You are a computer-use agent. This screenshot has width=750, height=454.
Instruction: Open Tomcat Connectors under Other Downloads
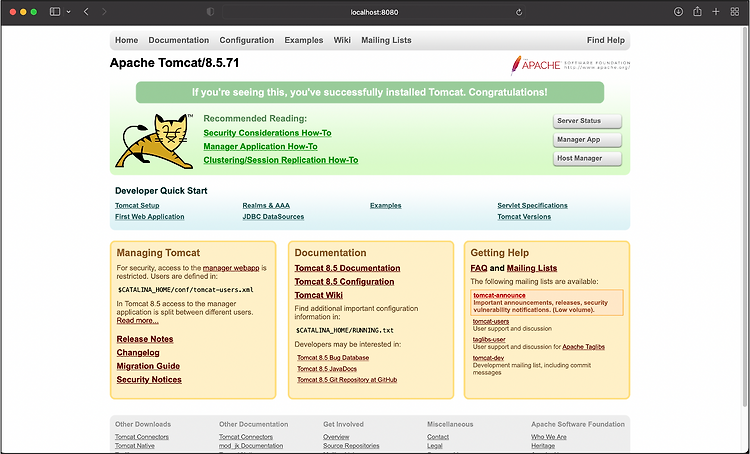pyautogui.click(x=142, y=437)
